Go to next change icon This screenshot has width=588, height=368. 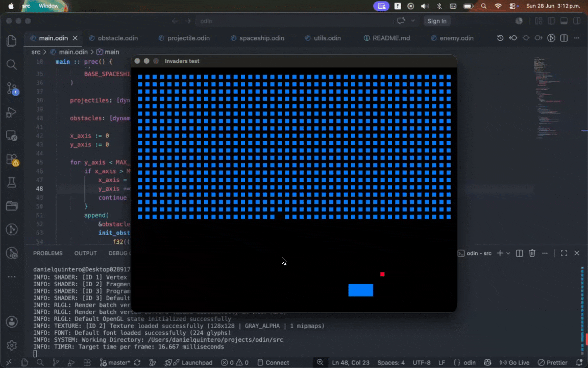pyautogui.click(x=538, y=38)
